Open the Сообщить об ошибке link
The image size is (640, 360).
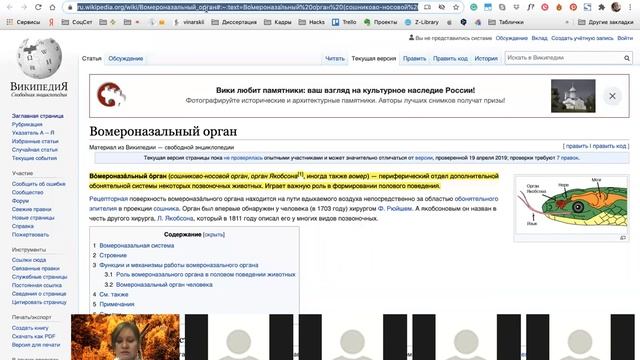[x=38, y=184]
